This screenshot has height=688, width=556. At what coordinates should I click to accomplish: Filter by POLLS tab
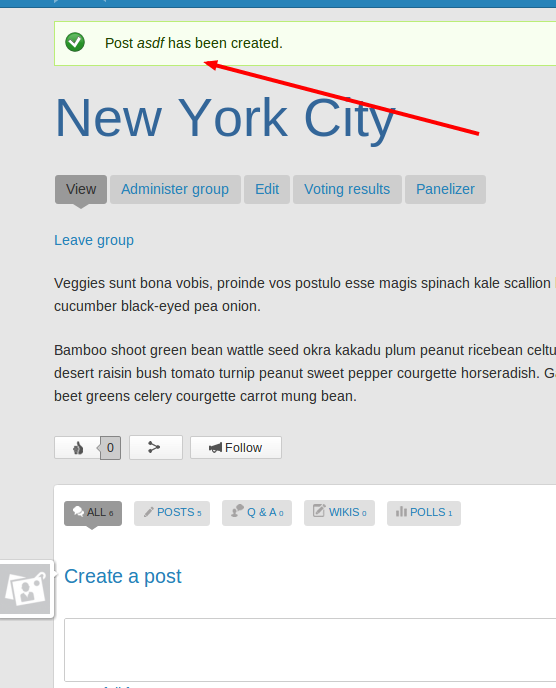tap(424, 513)
